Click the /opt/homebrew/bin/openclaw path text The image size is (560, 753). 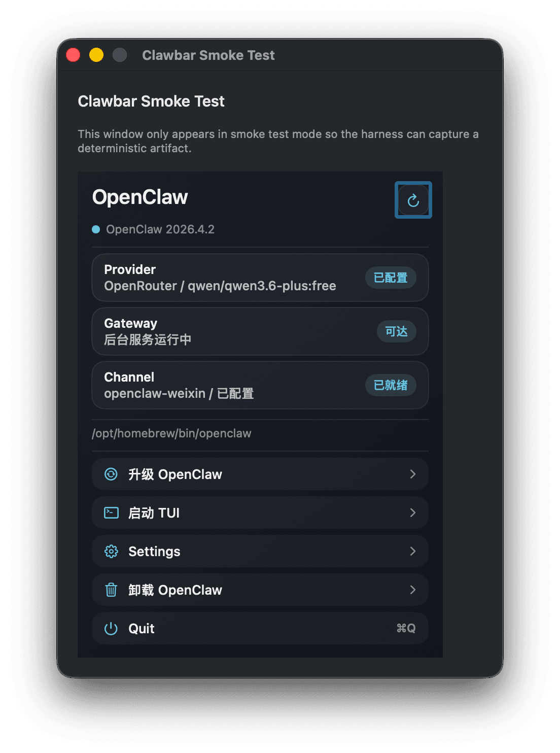tap(171, 433)
